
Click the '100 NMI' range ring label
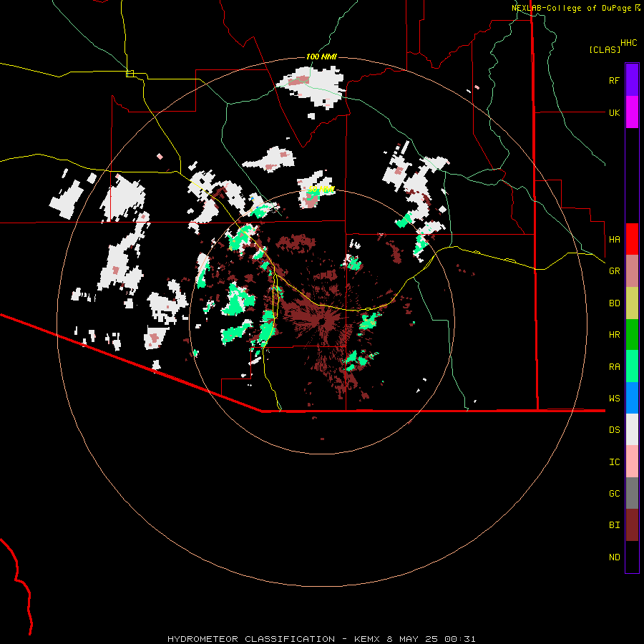(321, 57)
